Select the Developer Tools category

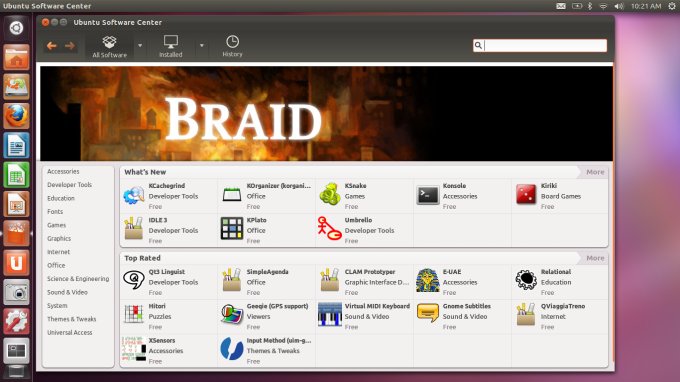(x=69, y=185)
